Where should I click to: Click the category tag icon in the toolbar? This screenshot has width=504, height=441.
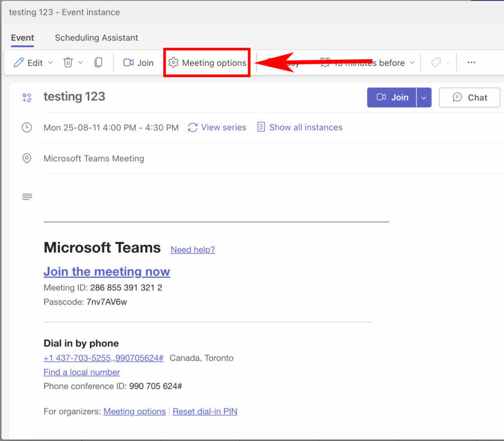click(x=436, y=63)
